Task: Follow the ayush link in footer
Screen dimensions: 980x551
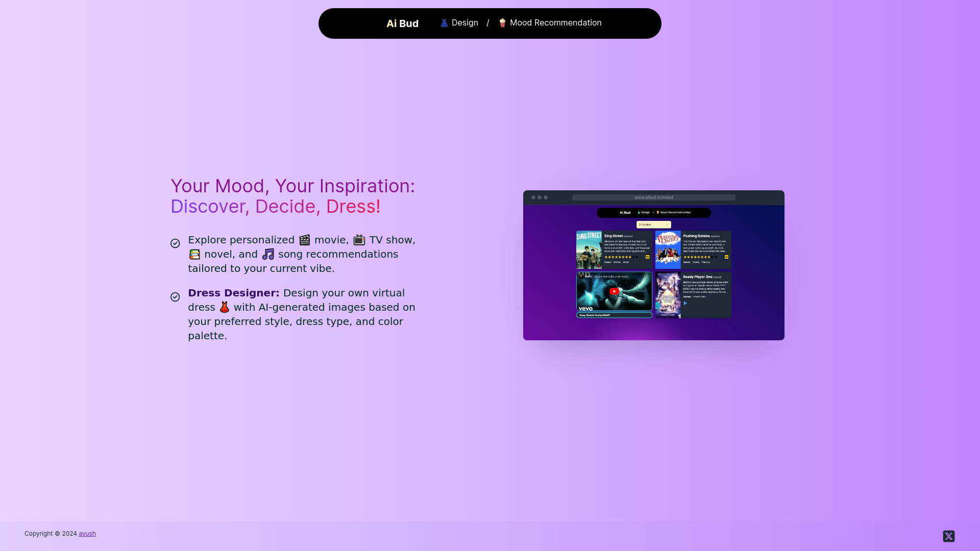Action: 87,534
